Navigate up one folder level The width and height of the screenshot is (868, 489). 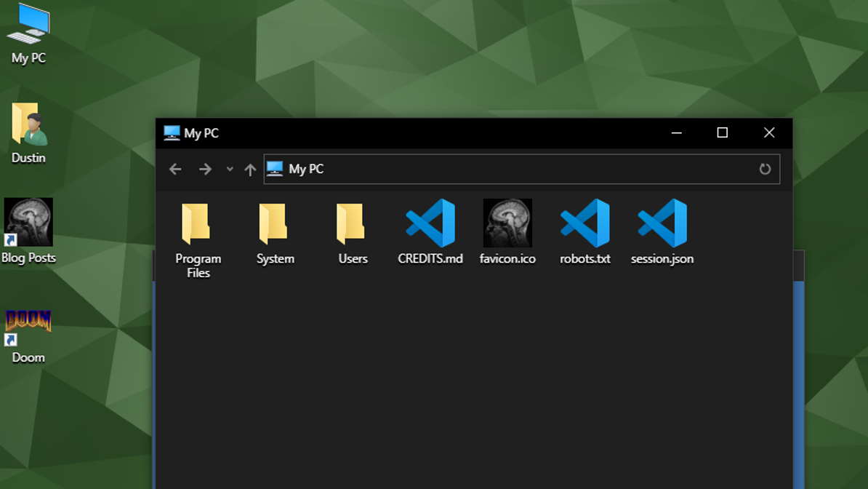(250, 170)
